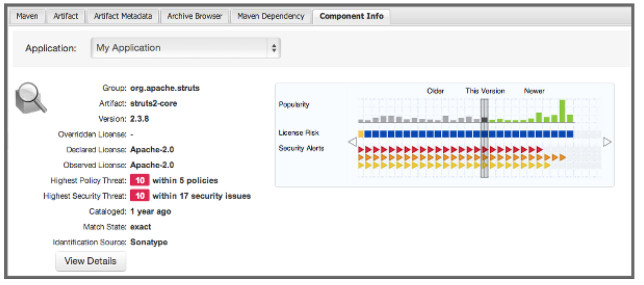Click the red Highest Security Threat badge
This screenshot has height=285, width=644.
click(140, 196)
